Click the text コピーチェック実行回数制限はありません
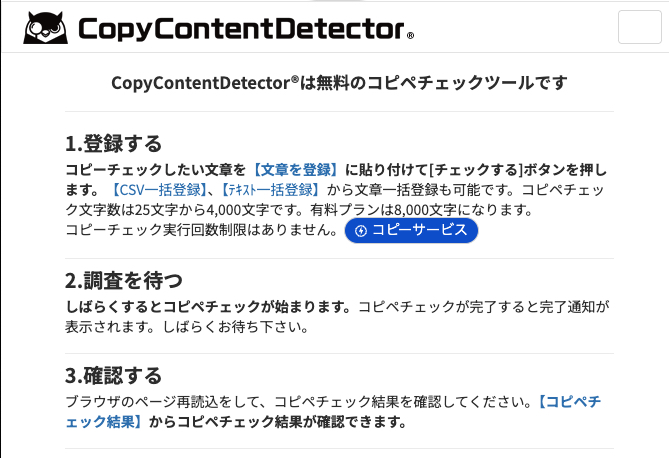The image size is (669, 458). 202,231
